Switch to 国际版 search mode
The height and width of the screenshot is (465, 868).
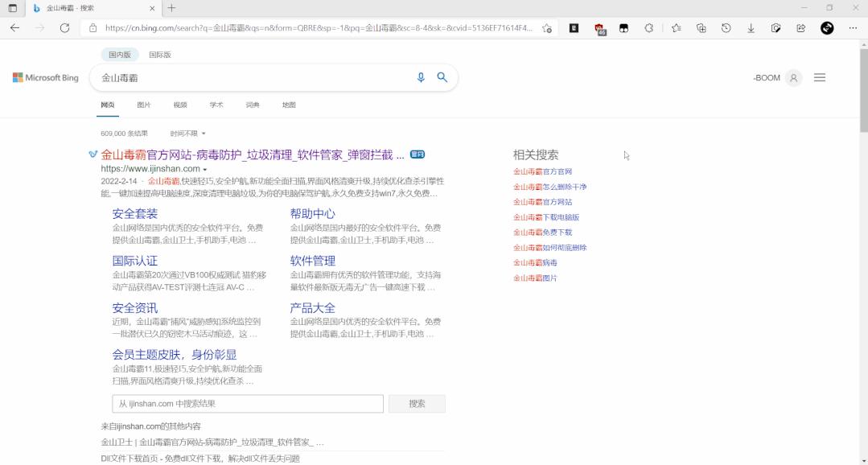click(160, 55)
